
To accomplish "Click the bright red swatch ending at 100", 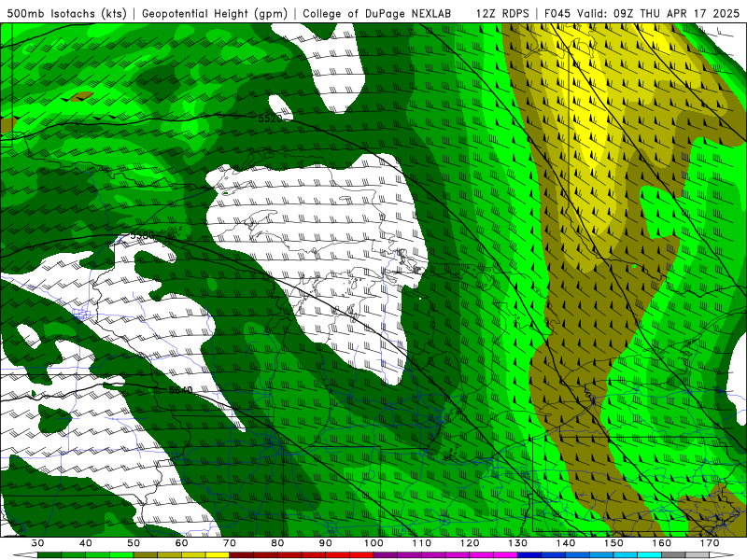I will coord(361,555).
